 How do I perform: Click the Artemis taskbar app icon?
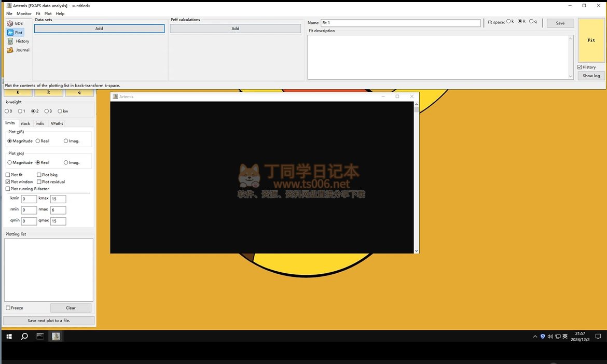pyautogui.click(x=56, y=337)
